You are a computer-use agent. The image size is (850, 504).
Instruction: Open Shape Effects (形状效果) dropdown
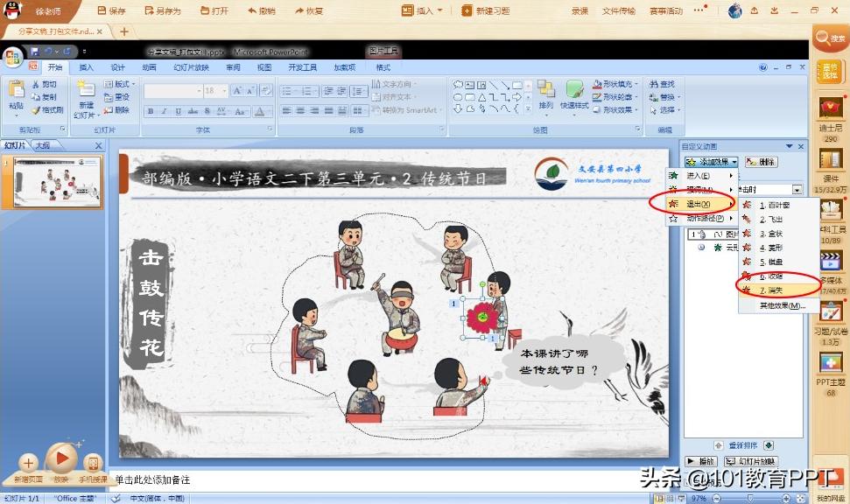[615, 109]
